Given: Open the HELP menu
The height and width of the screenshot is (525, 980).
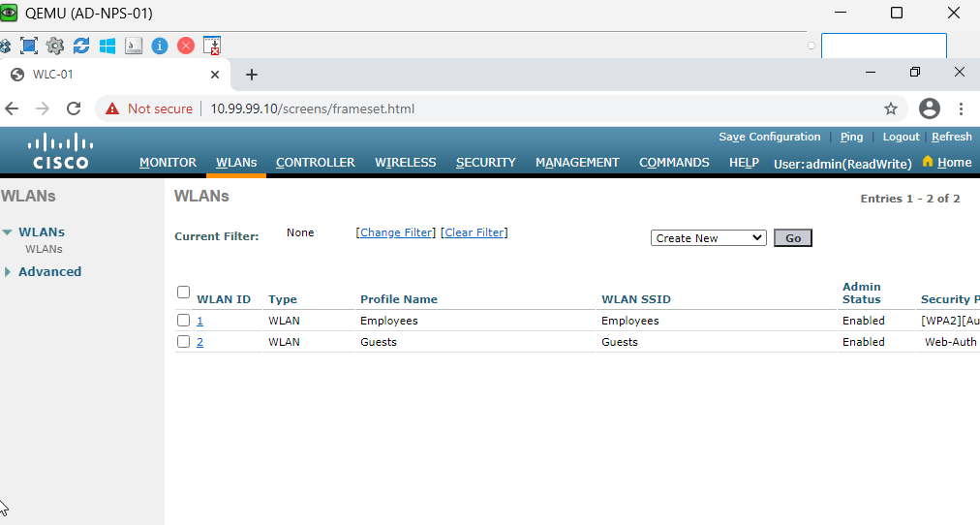Looking at the screenshot, I should click(x=744, y=163).
